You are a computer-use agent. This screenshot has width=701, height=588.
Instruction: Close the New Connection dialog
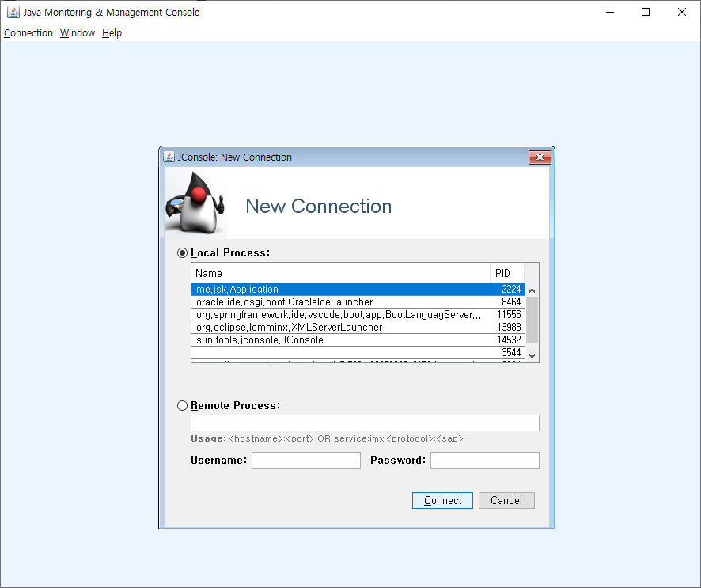pyautogui.click(x=540, y=157)
